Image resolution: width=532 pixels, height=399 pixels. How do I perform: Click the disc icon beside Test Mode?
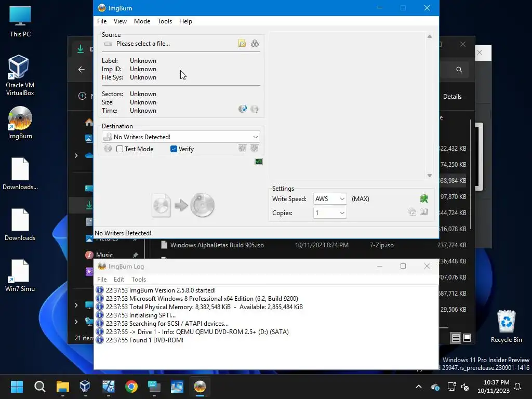[108, 149]
